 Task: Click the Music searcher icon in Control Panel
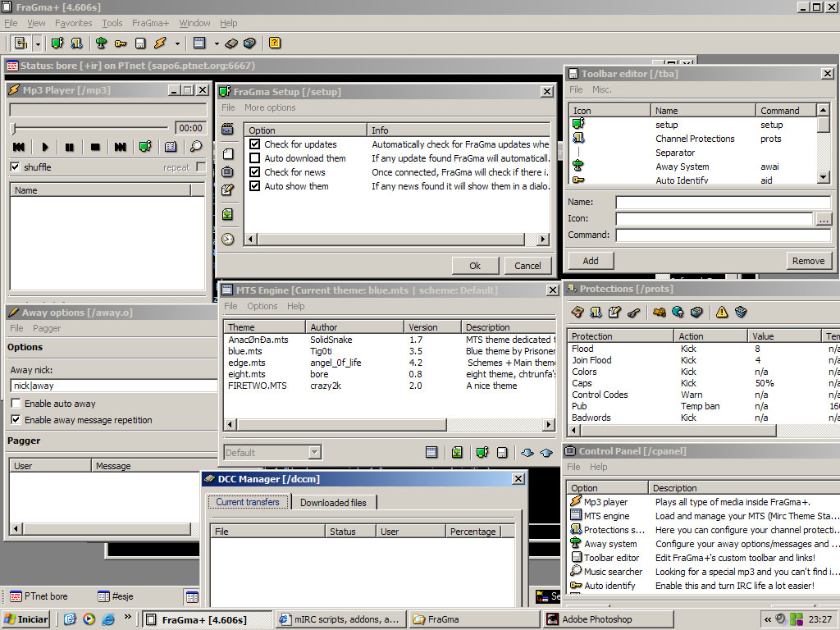click(576, 571)
